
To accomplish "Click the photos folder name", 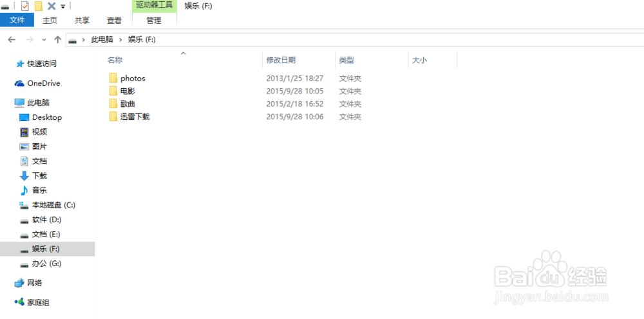I will click(133, 78).
